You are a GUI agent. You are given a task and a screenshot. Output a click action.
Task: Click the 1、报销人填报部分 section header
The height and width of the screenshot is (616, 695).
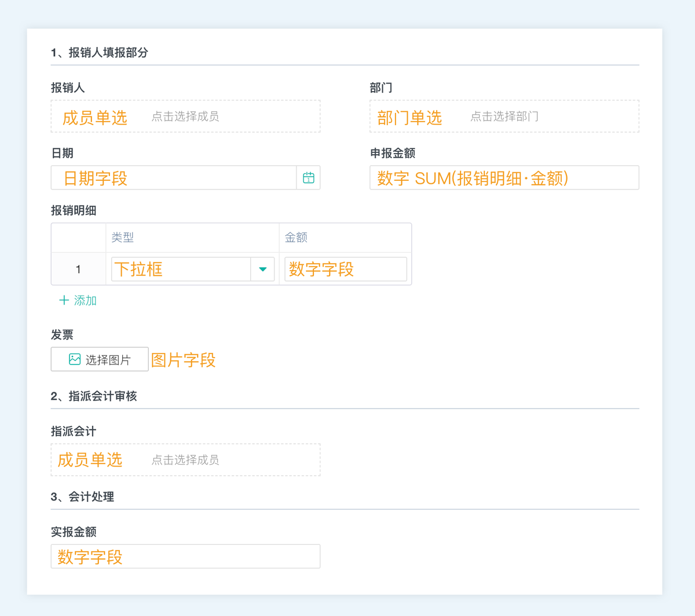100,52
